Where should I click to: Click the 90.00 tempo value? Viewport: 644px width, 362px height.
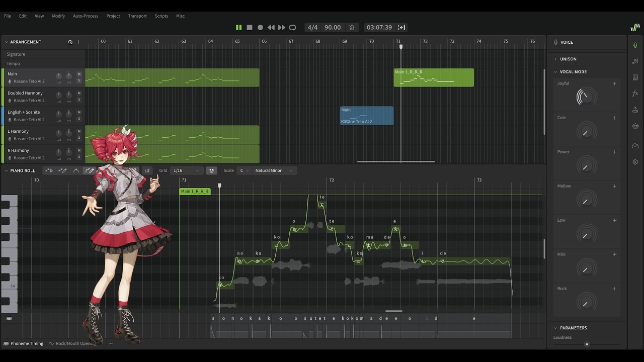coord(333,28)
